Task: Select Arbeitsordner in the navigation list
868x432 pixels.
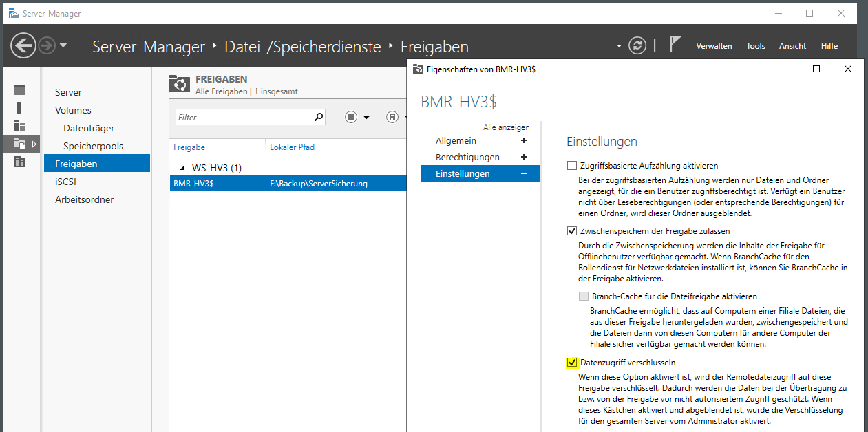Action: click(84, 199)
